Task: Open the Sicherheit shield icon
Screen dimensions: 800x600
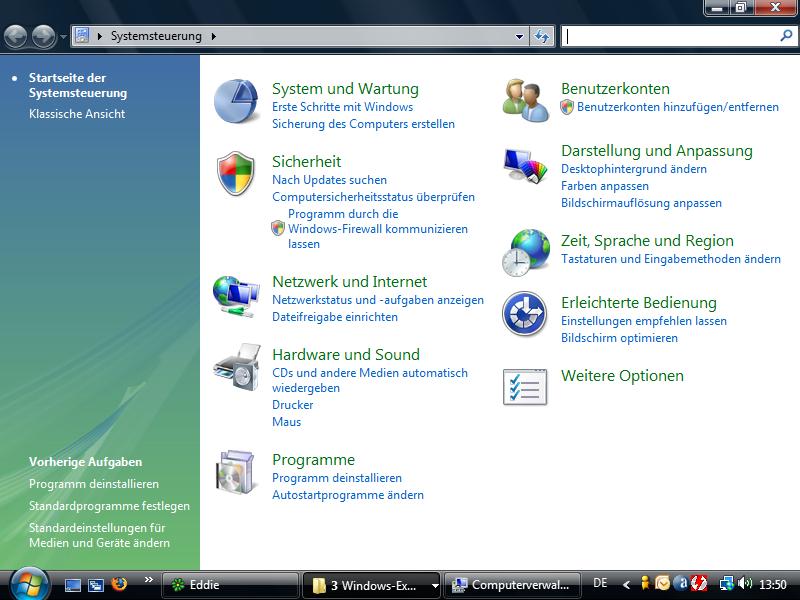Action: [x=236, y=174]
